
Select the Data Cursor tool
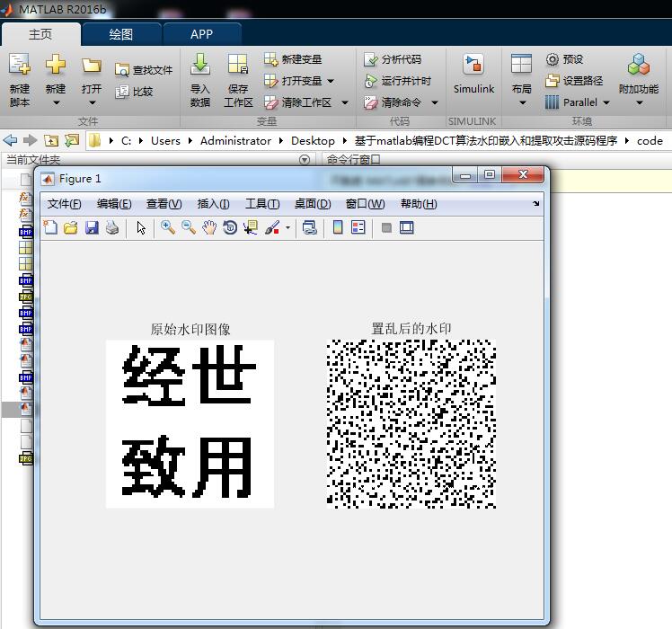(251, 227)
